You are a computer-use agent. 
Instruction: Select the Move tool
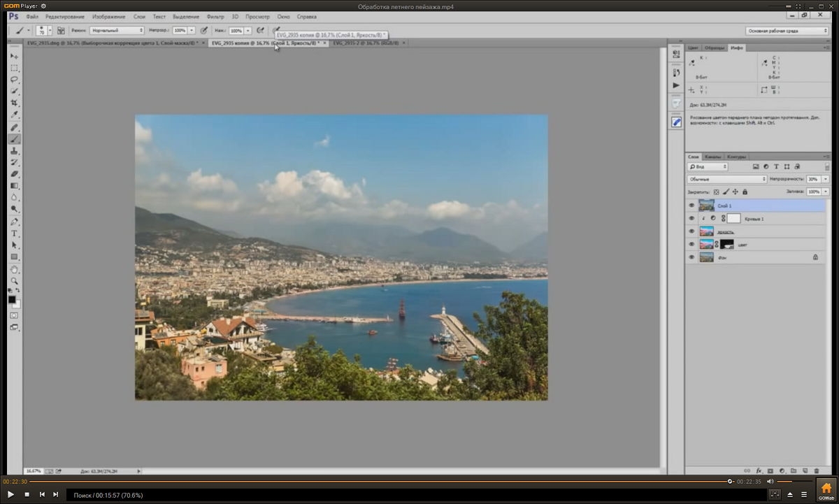(15, 56)
